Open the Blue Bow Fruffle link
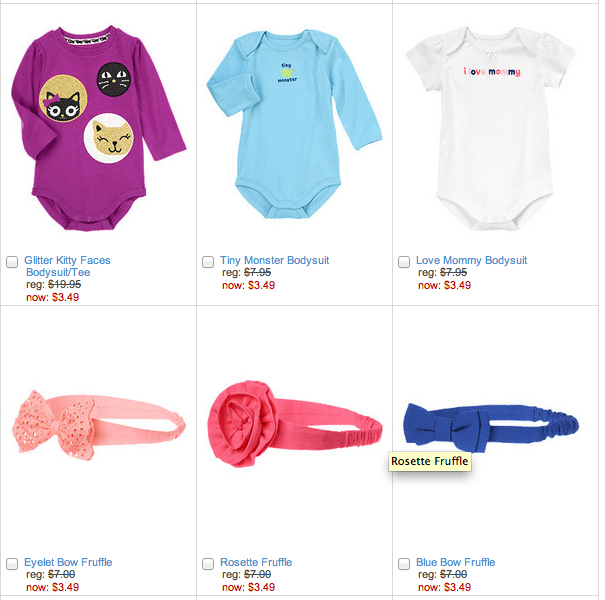Screen dimensions: 605x600 pyautogui.click(x=455, y=562)
